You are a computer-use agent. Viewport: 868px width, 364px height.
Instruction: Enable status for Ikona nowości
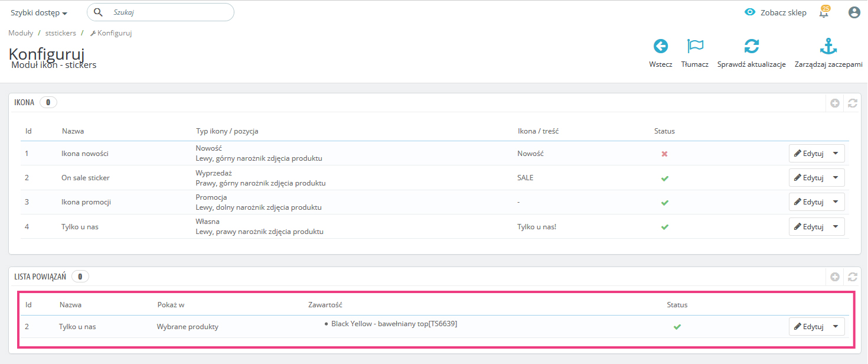coord(664,154)
